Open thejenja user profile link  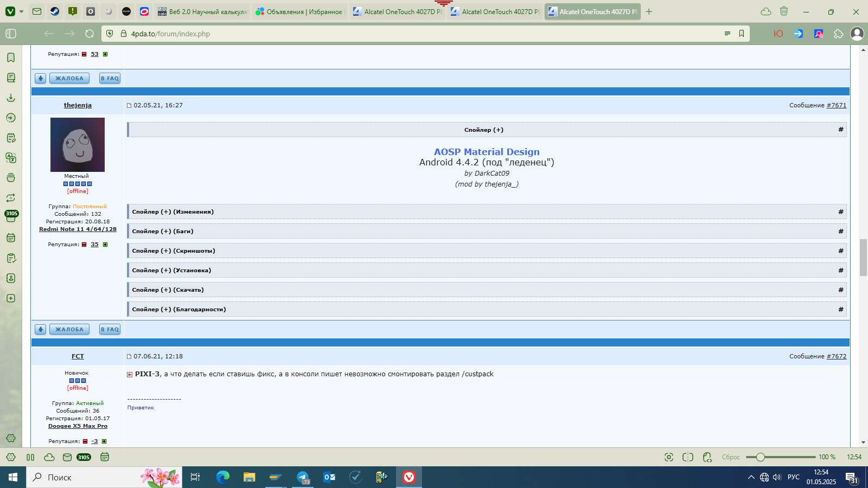pyautogui.click(x=78, y=105)
